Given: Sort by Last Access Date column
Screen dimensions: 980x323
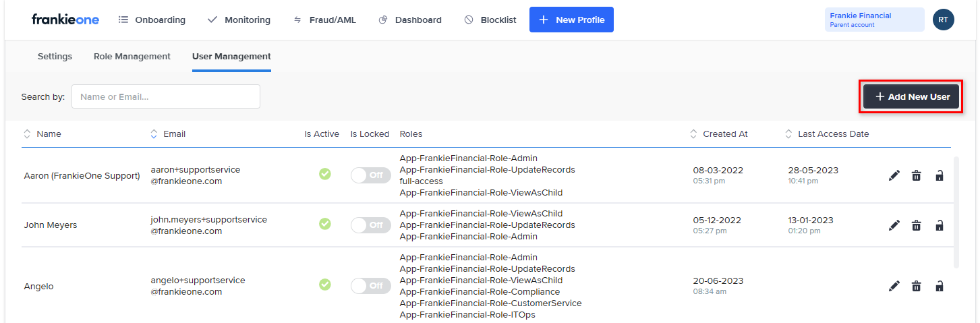Looking at the screenshot, I should click(x=827, y=134).
